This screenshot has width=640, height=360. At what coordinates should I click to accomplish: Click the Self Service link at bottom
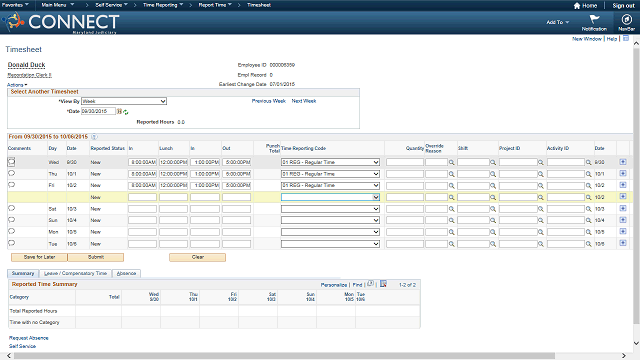tap(22, 346)
